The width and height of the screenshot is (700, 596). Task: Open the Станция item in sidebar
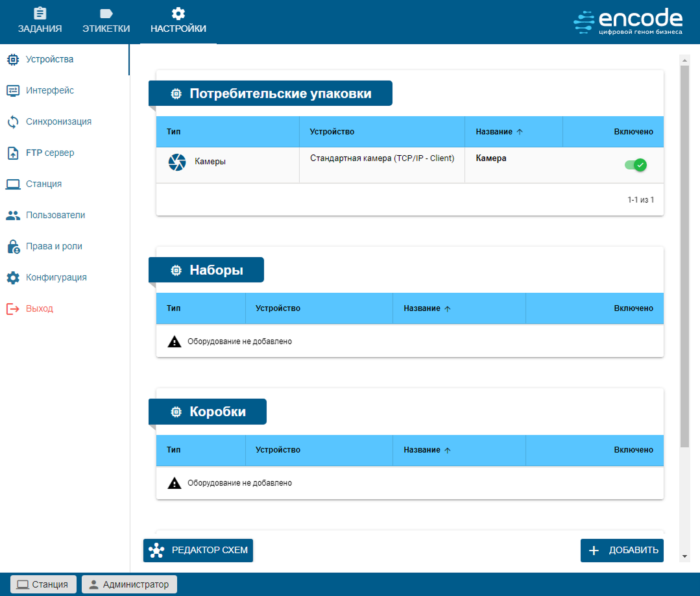pos(43,184)
